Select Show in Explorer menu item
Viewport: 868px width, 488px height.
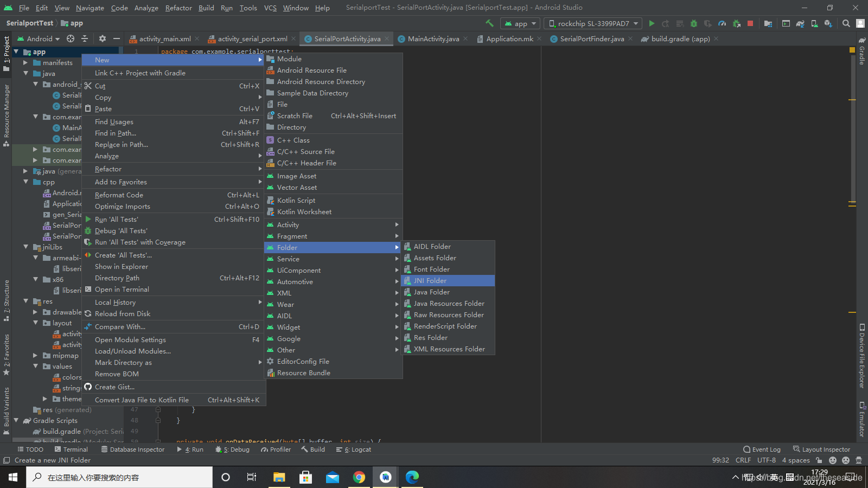174,267
